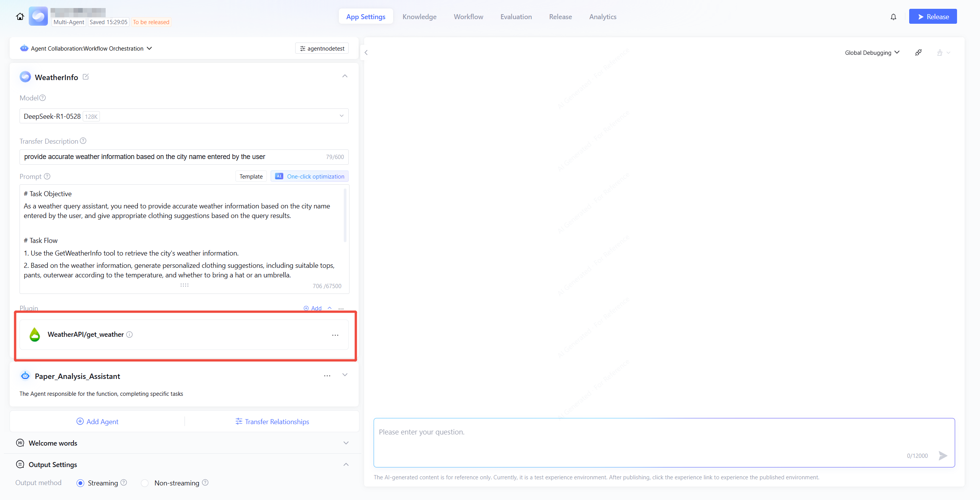Select Non-streaming output method
Viewport: 980px width, 500px height.
pos(145,483)
